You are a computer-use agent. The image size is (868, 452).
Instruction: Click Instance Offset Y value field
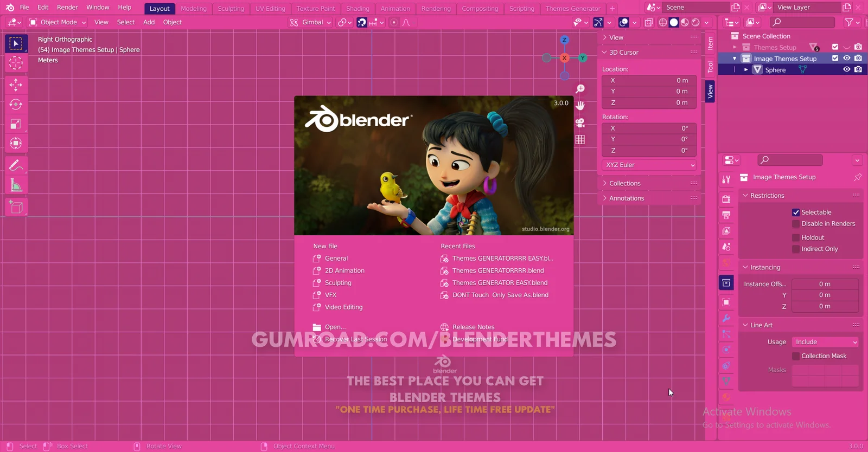(x=825, y=295)
